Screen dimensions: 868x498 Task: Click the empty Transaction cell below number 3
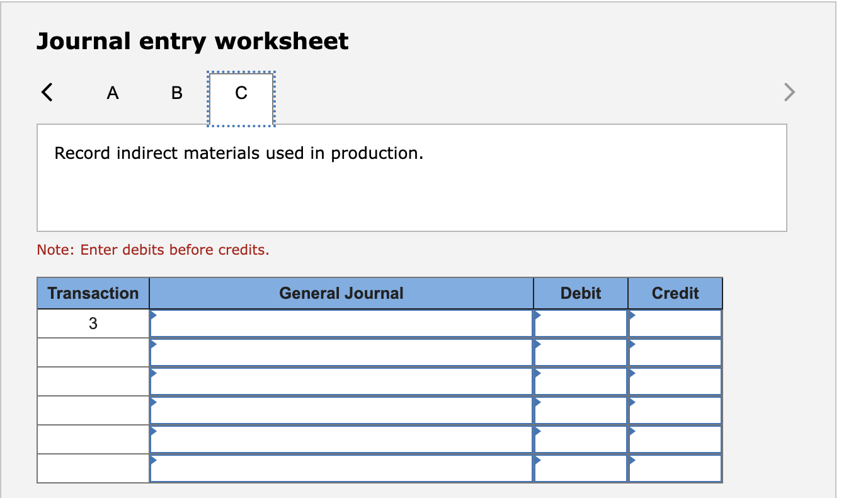pyautogui.click(x=93, y=352)
